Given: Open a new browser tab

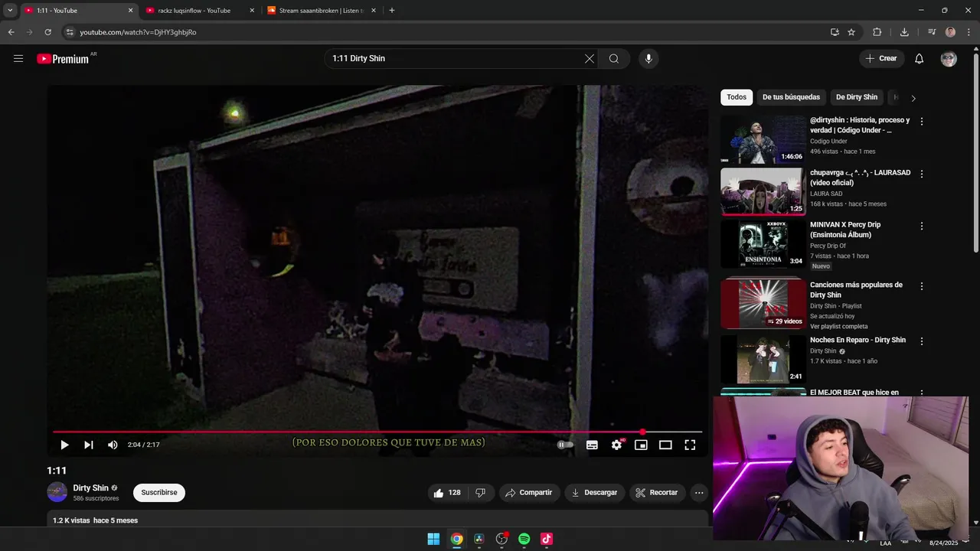Looking at the screenshot, I should pyautogui.click(x=392, y=11).
